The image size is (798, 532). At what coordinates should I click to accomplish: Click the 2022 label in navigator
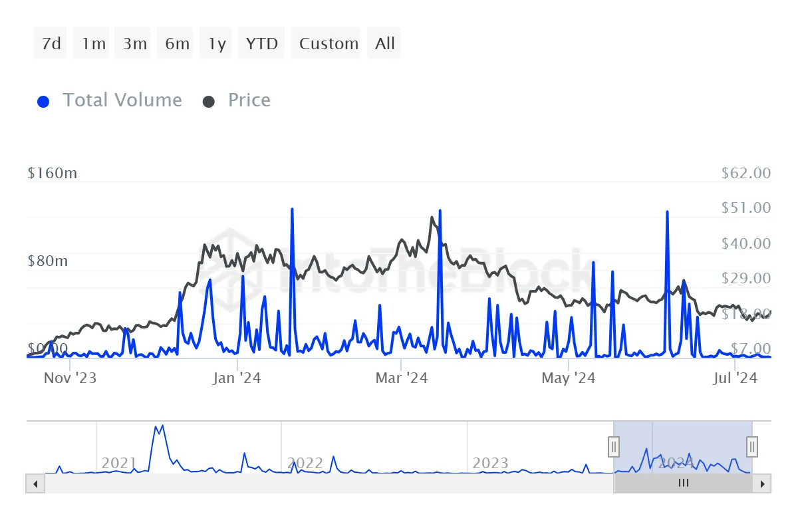[x=305, y=463]
